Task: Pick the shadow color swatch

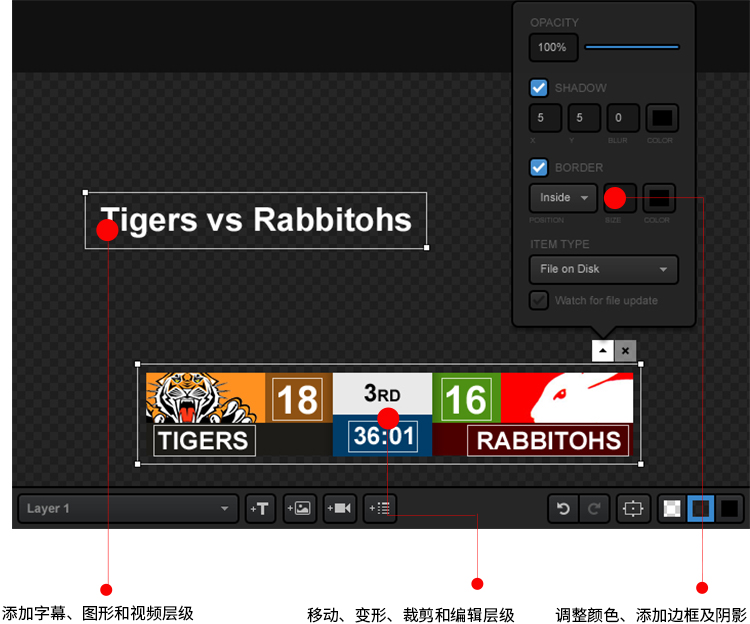Action: point(661,118)
